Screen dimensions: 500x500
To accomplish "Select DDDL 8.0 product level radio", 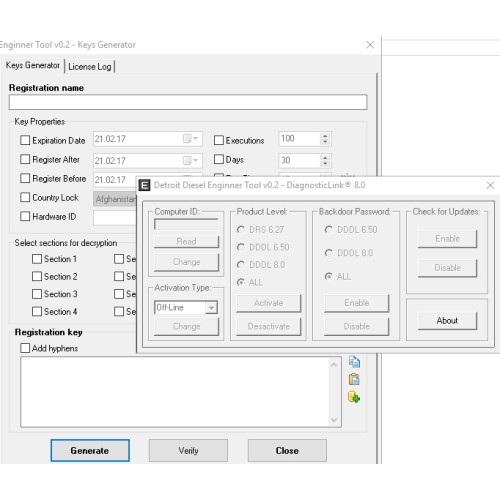I will pos(240,265).
